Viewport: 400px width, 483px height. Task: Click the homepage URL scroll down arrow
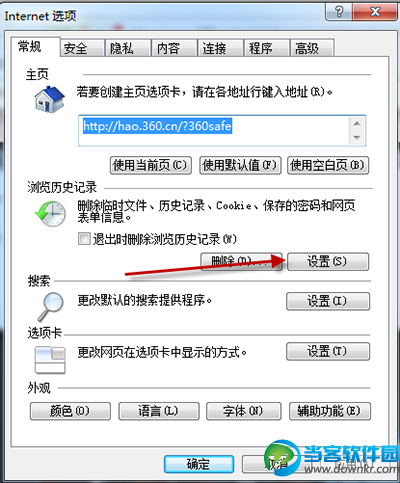[357, 137]
